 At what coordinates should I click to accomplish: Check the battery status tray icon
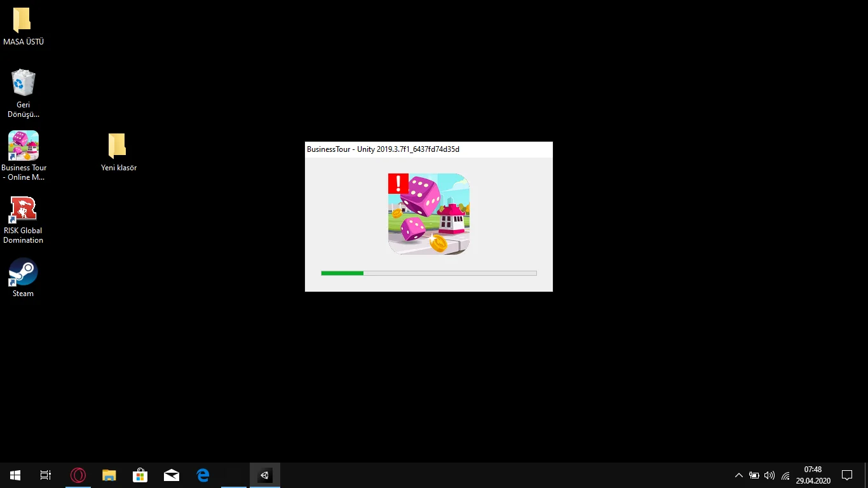754,475
